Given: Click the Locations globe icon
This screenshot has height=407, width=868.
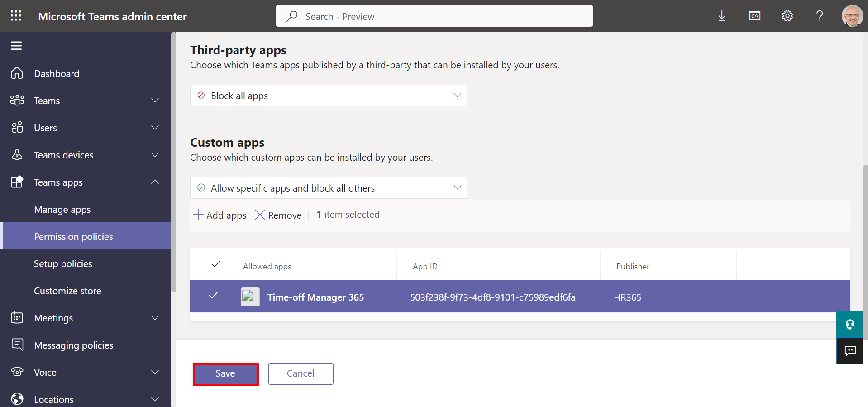Looking at the screenshot, I should coord(17,399).
